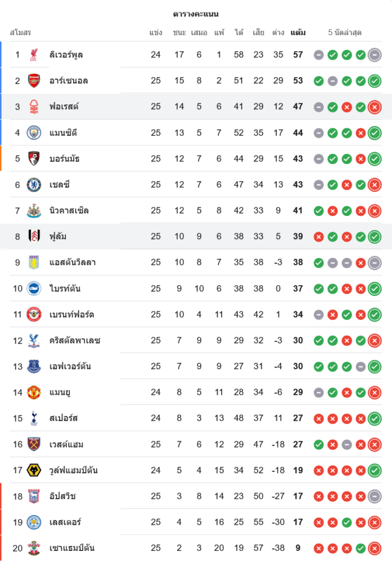Image resolution: width=392 pixels, height=568 pixels.
Task: Click the 5 นัดล่าสุด column header
Action: pyautogui.click(x=345, y=32)
